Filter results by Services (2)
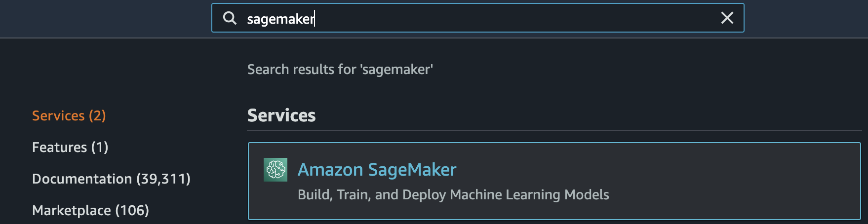 69,115
